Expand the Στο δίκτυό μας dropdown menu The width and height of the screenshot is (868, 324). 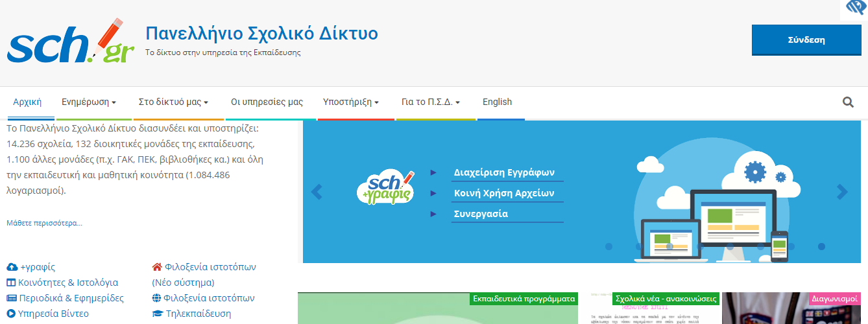(173, 102)
